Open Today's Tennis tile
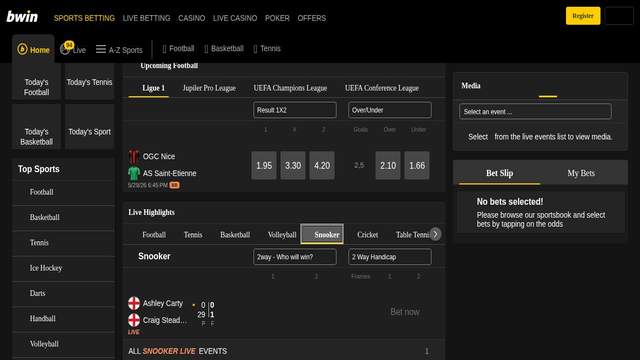This screenshot has width=640, height=360. point(89,82)
